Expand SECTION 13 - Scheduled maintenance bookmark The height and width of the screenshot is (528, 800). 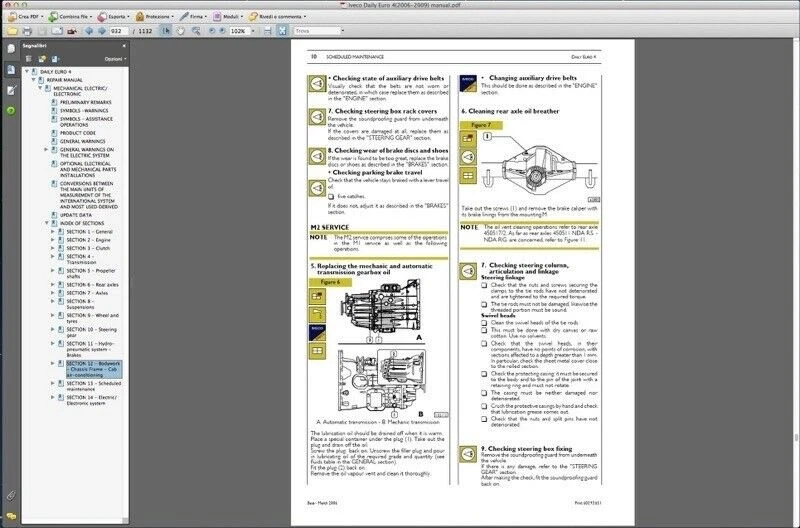[x=53, y=383]
